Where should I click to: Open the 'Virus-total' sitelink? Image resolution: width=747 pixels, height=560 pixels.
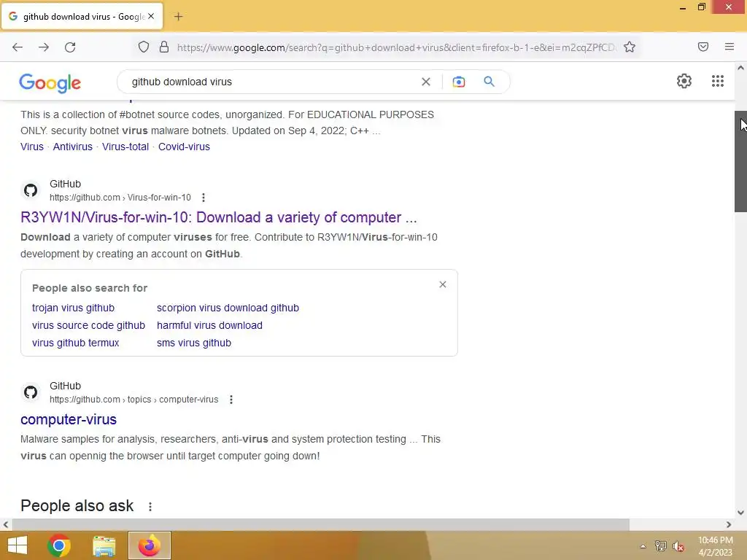125,147
